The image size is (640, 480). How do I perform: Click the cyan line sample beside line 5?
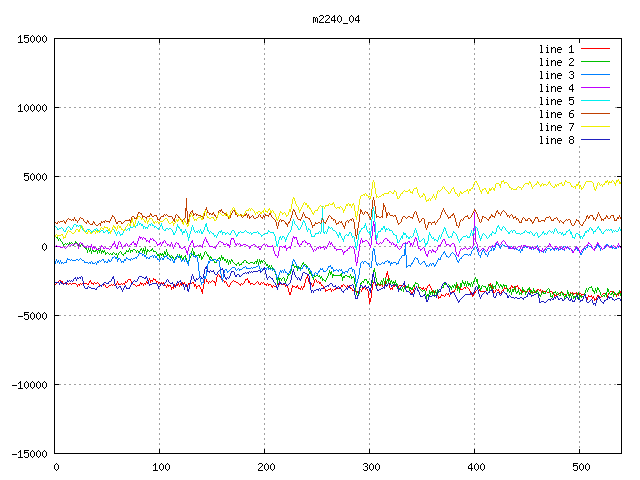click(x=595, y=101)
